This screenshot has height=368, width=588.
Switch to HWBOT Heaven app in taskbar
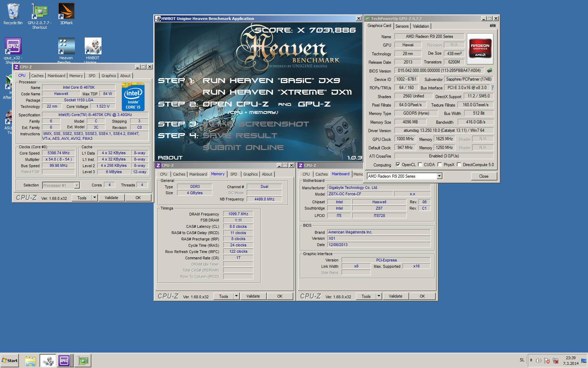pos(48,361)
